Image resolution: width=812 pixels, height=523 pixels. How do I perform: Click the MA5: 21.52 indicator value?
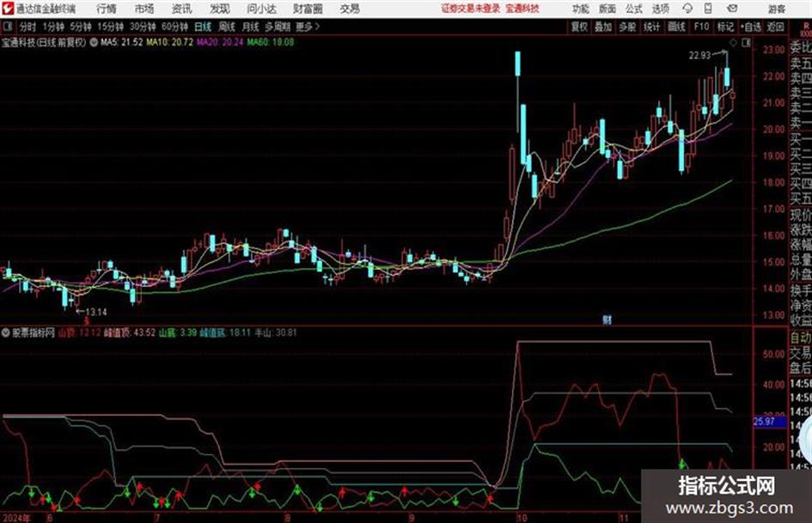point(122,42)
